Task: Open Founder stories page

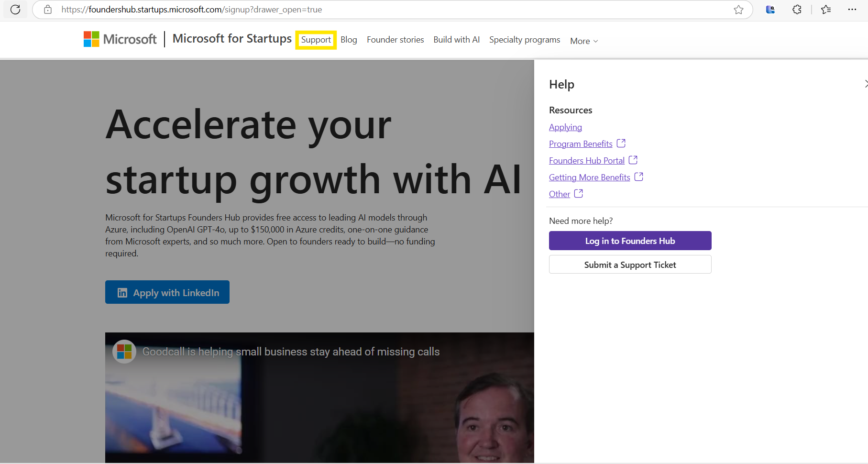Action: [396, 40]
